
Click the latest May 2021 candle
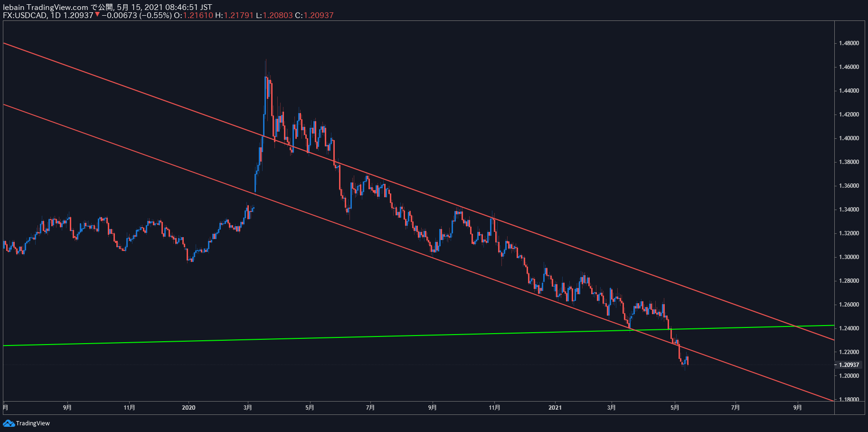[x=687, y=360]
